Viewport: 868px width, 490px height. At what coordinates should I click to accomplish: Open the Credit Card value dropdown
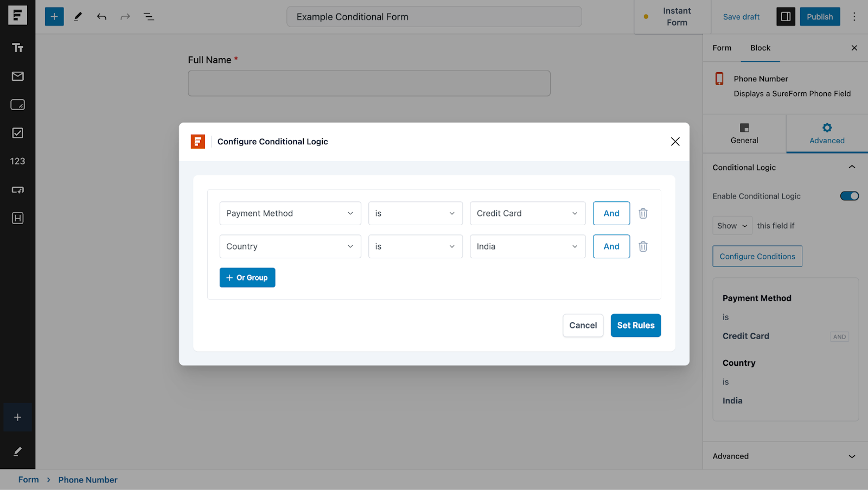tap(527, 213)
